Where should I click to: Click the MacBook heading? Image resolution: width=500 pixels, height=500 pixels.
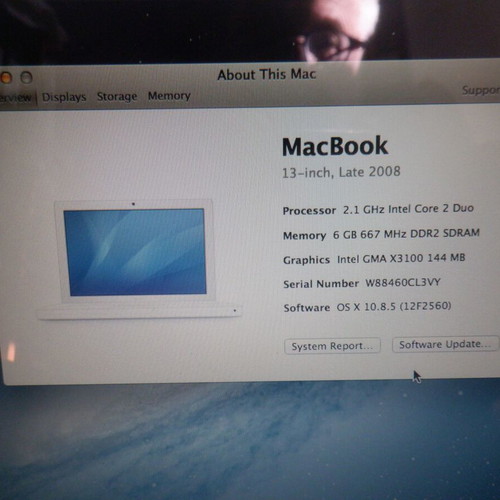click(x=335, y=146)
